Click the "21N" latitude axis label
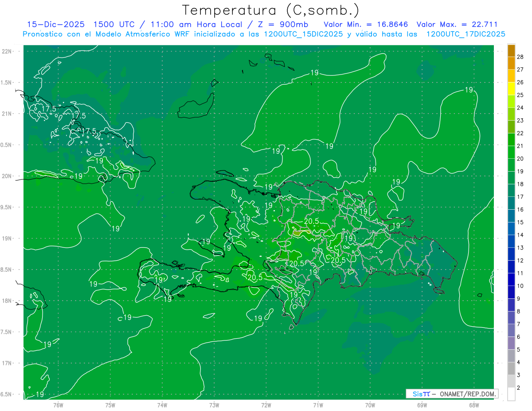 pyautogui.click(x=7, y=114)
